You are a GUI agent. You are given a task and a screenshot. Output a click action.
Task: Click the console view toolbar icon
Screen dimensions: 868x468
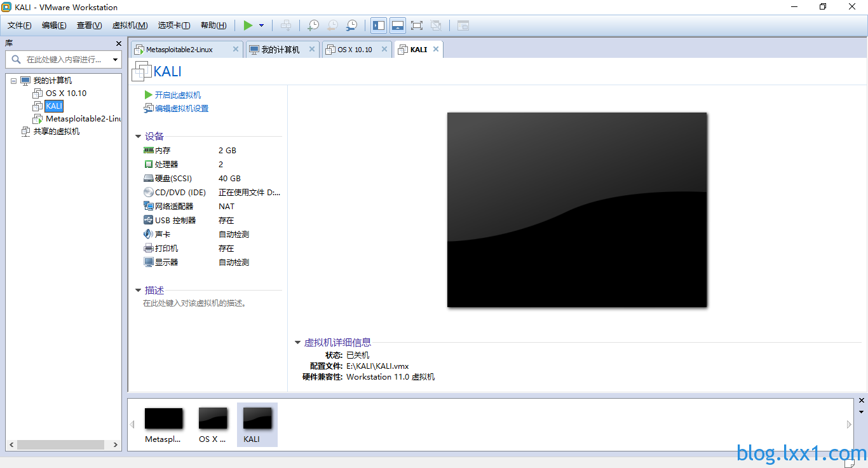pos(463,25)
